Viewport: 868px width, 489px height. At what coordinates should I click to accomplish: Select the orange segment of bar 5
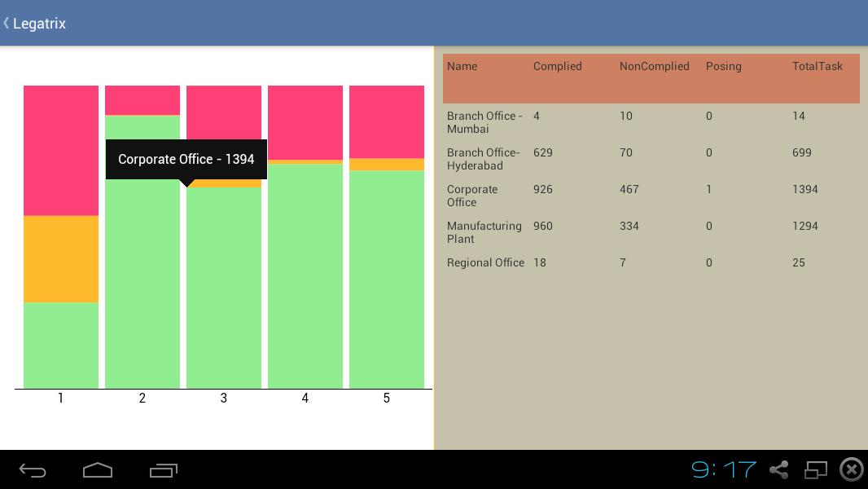[x=387, y=165]
